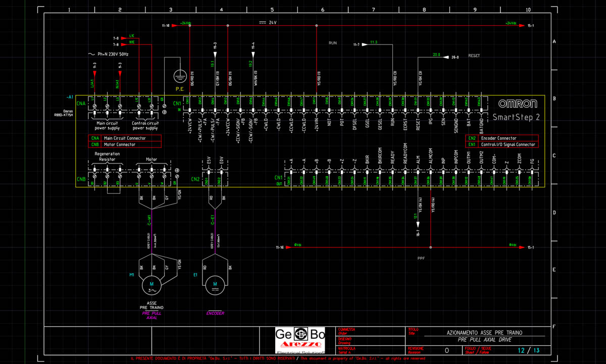Click the OMRON brand logo
This screenshot has height=364, width=606.
pos(518,104)
